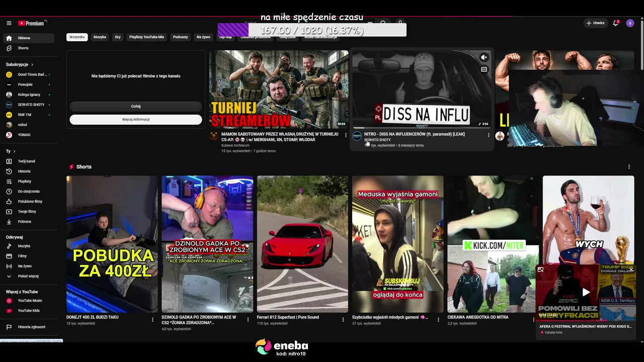Image resolution: width=644 pixels, height=362 pixels.
Task: Open options for Ferrari 812 Superfast short
Action: (343, 319)
